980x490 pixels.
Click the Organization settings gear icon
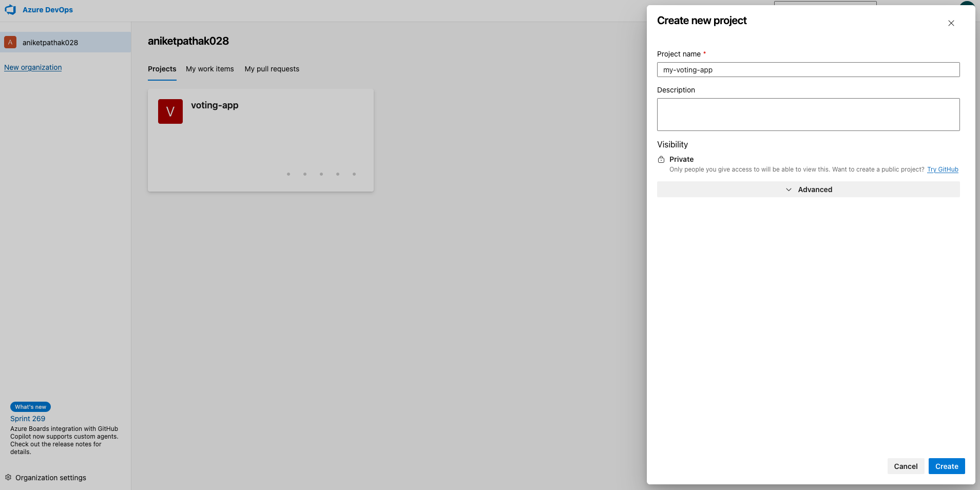[8, 477]
